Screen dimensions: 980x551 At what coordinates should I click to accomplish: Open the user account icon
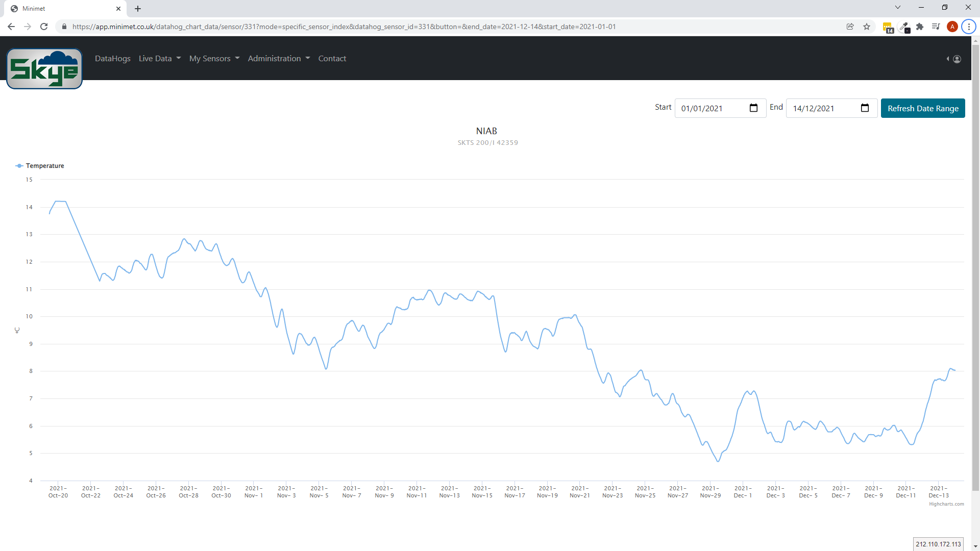(x=957, y=59)
